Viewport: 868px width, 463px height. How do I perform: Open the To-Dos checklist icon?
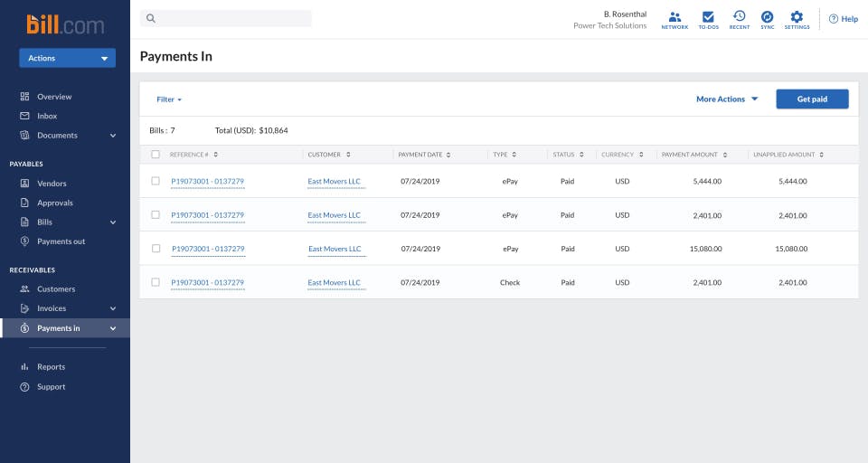pyautogui.click(x=708, y=17)
